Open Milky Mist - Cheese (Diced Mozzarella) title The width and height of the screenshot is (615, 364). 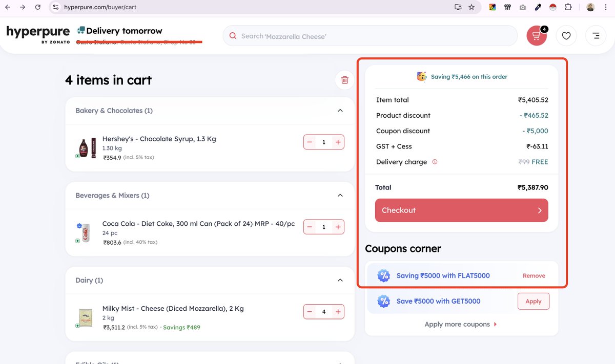point(173,309)
